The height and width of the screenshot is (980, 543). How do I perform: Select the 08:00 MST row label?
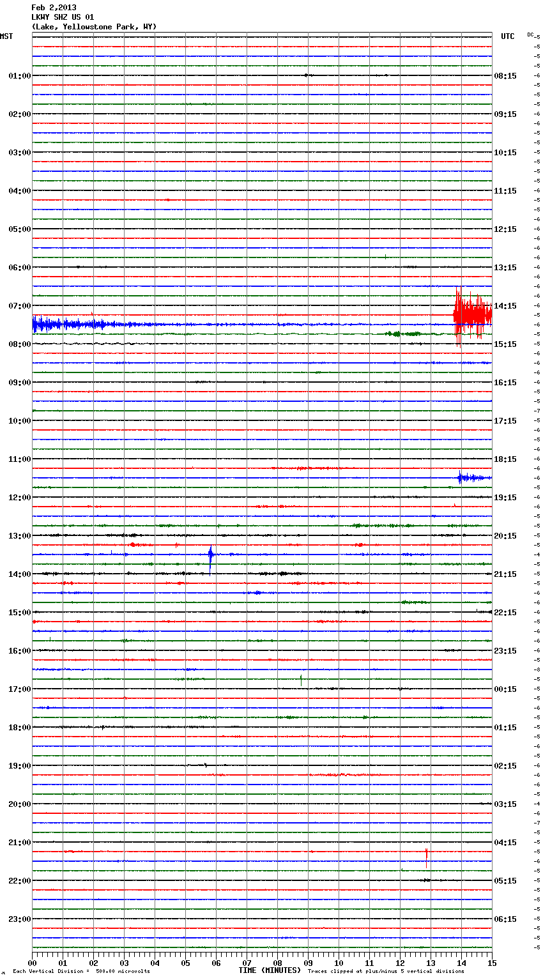tap(20, 344)
